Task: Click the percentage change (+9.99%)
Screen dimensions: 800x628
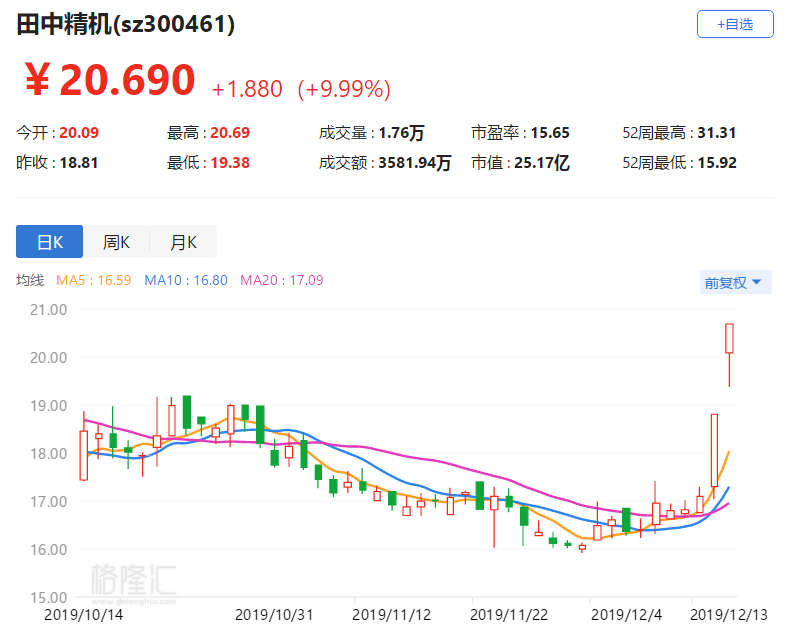Action: click(x=344, y=89)
